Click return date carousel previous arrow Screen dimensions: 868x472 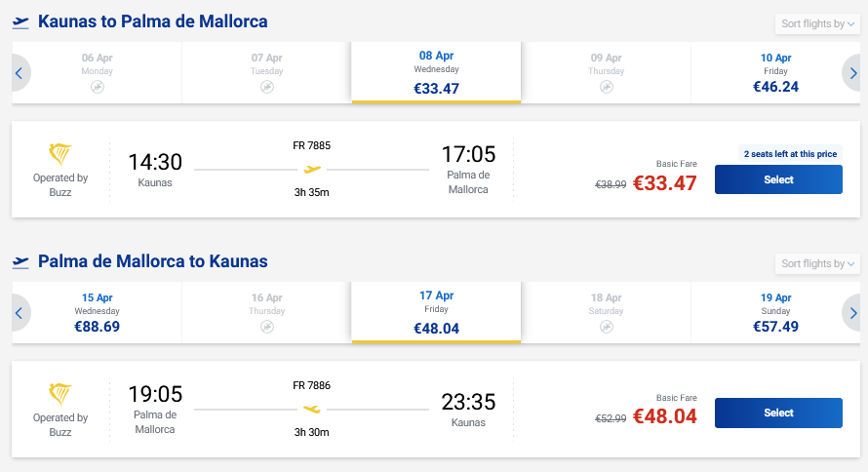pyautogui.click(x=19, y=313)
